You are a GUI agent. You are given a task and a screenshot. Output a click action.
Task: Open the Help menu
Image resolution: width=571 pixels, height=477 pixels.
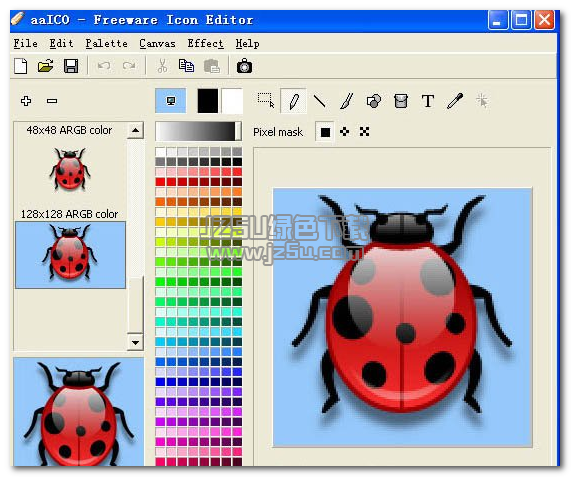[247, 43]
